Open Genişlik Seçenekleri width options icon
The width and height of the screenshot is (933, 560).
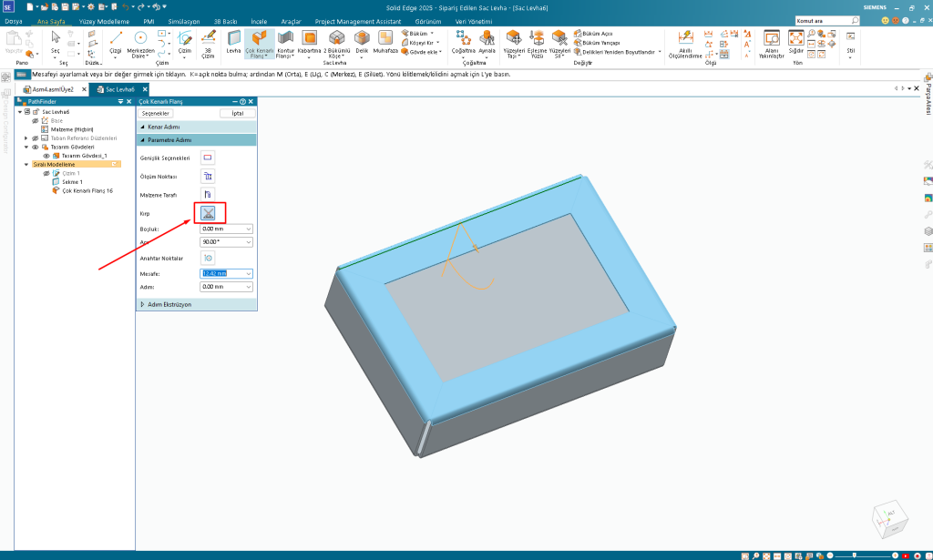click(x=208, y=158)
